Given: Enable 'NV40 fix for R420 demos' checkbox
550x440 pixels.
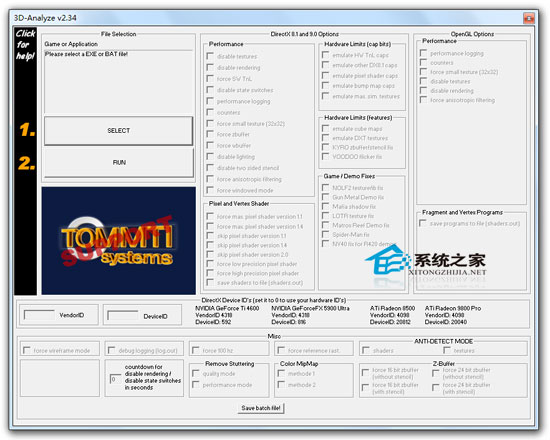Looking at the screenshot, I should click(x=326, y=244).
